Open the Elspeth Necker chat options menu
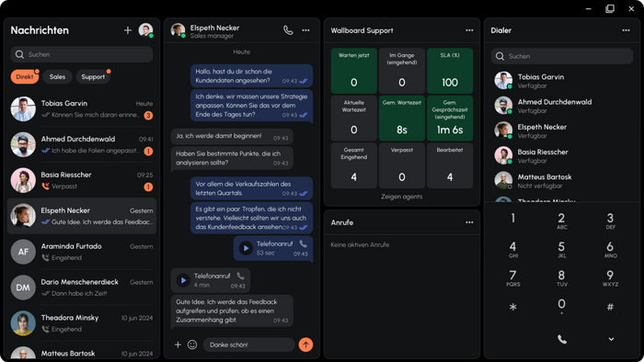644x362 pixels. tap(306, 30)
